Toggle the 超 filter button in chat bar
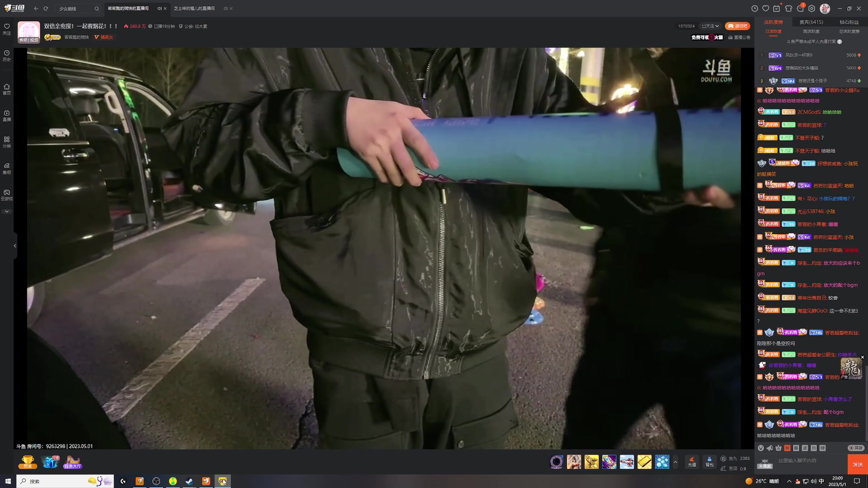 (x=796, y=448)
